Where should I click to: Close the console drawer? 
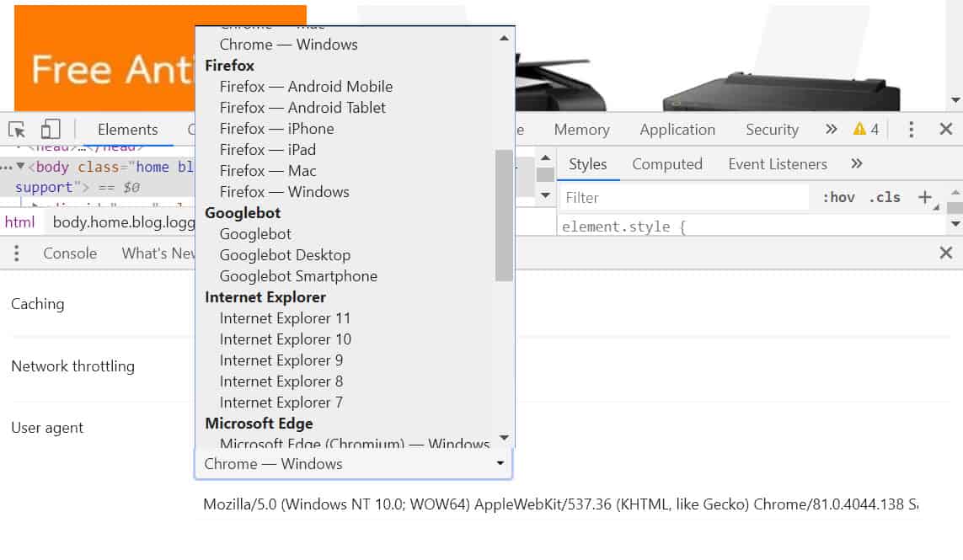946,253
